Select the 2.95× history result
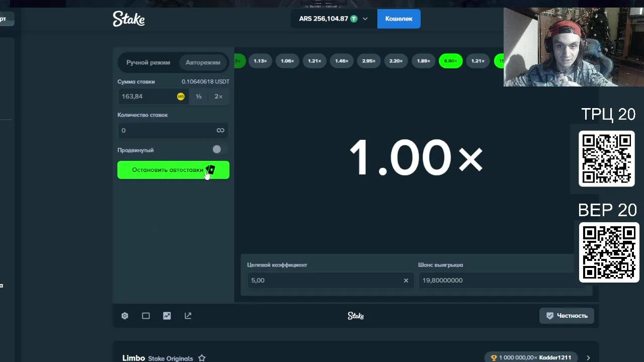 (x=369, y=61)
